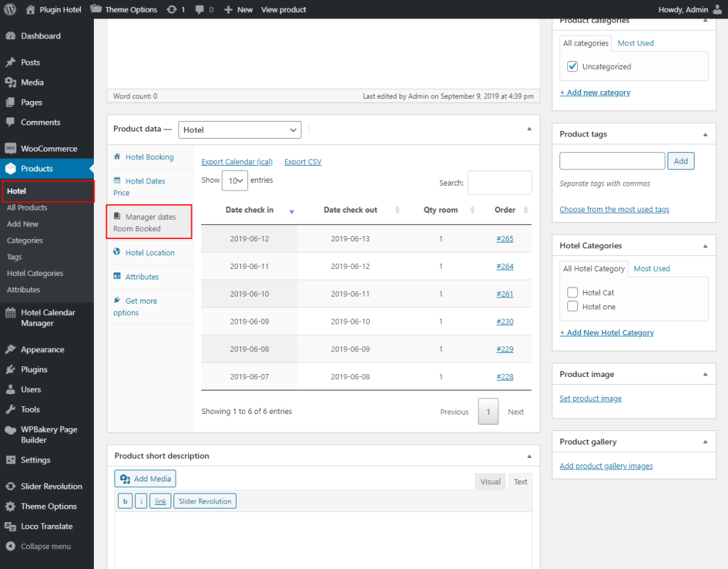Click the Hotel Calendar Manager calendar icon
This screenshot has height=569, width=728.
pos(10,313)
